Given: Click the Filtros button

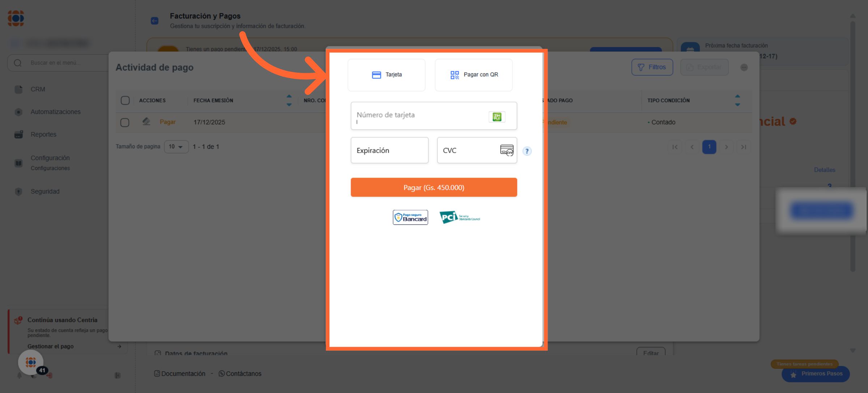Looking at the screenshot, I should (x=652, y=67).
